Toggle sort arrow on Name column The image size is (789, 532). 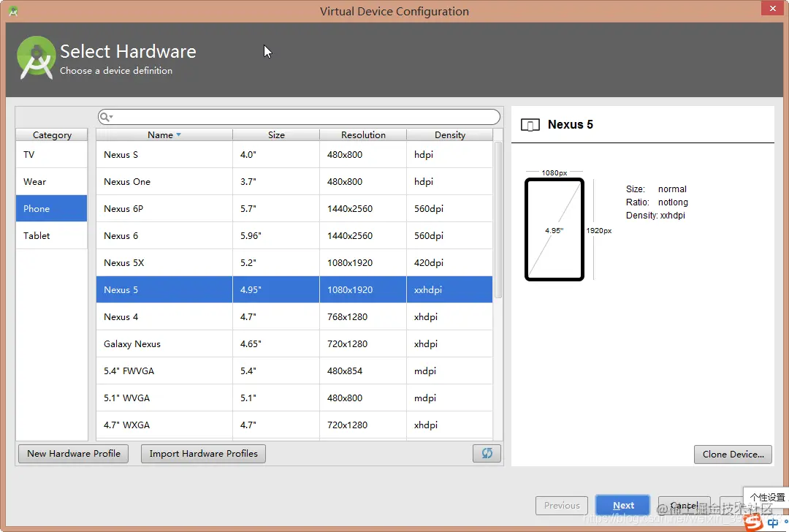click(179, 135)
